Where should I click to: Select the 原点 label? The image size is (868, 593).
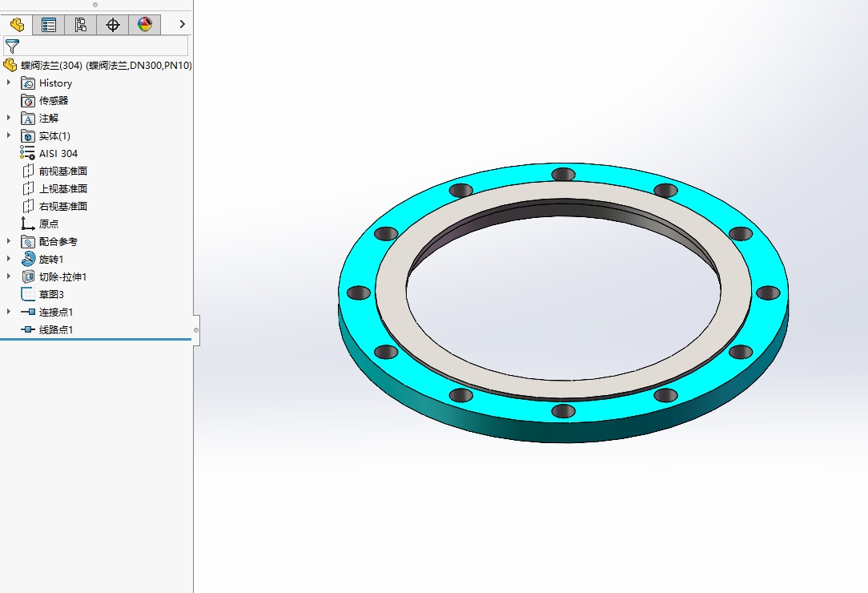point(49,224)
